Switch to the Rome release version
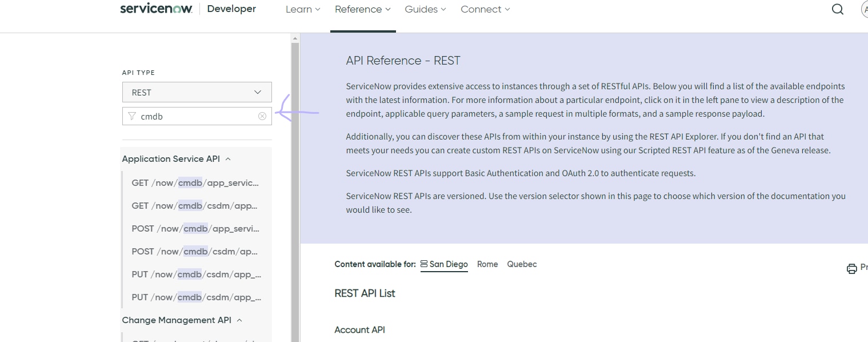Viewport: 868px width, 342px height. tap(487, 264)
